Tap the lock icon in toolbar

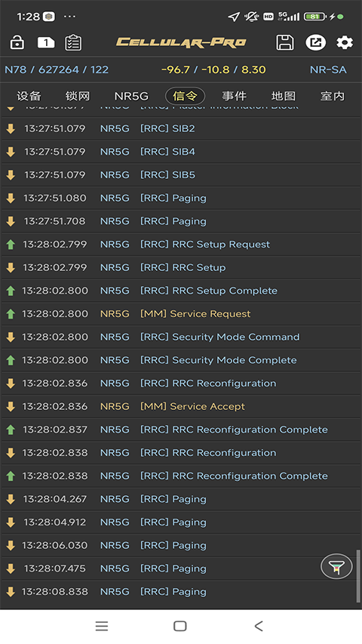17,42
